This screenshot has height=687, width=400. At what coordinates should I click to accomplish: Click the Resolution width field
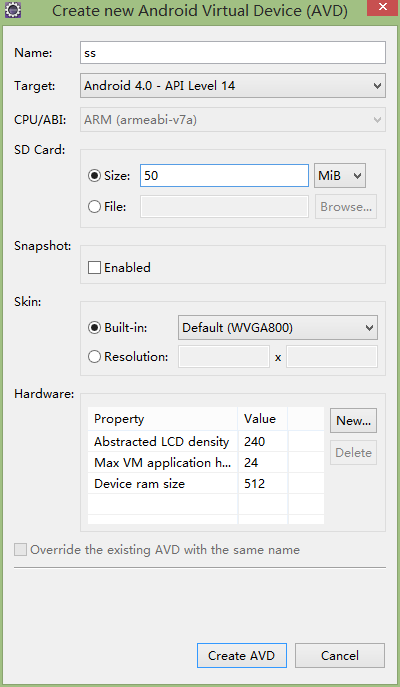pos(224,357)
